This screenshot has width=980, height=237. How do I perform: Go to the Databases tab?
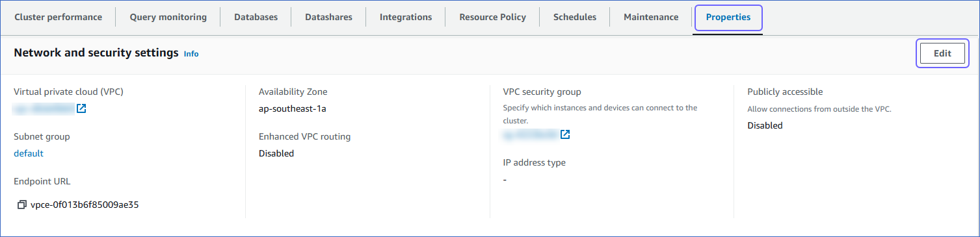256,18
